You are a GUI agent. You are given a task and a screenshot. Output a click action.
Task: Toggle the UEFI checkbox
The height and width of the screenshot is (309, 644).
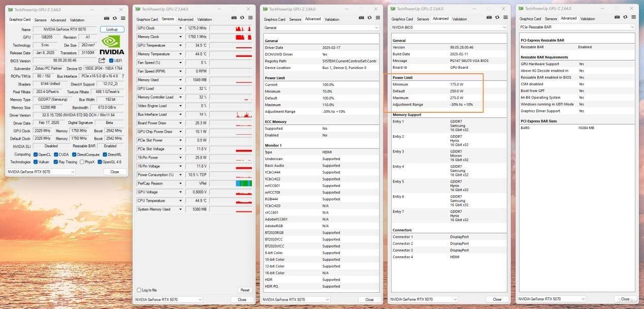point(111,60)
